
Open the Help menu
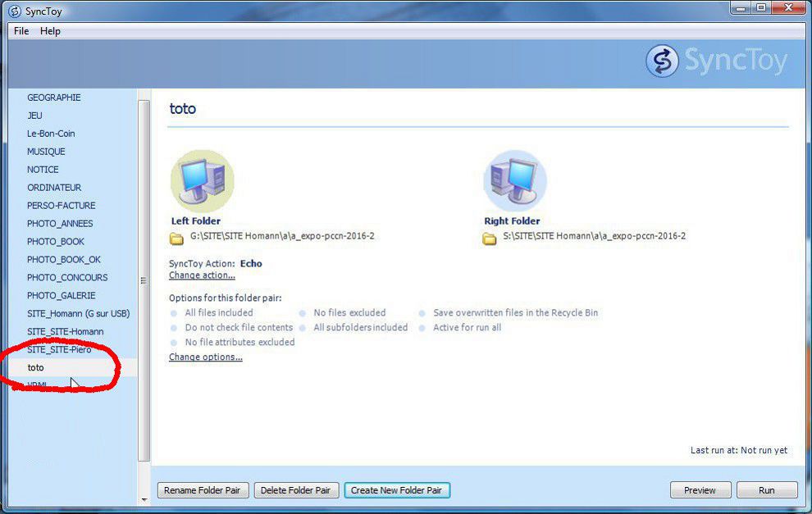pos(50,31)
